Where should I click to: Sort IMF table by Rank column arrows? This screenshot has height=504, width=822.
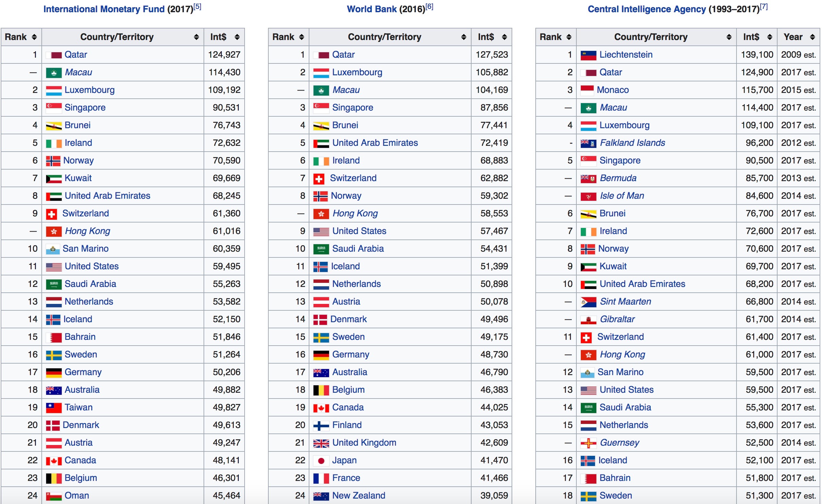(x=34, y=37)
